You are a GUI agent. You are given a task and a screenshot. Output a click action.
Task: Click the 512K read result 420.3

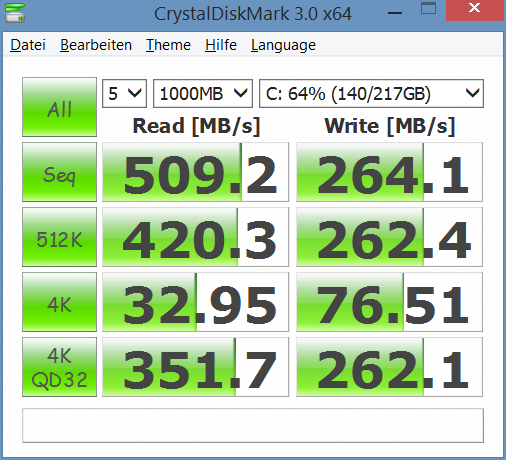(x=195, y=237)
